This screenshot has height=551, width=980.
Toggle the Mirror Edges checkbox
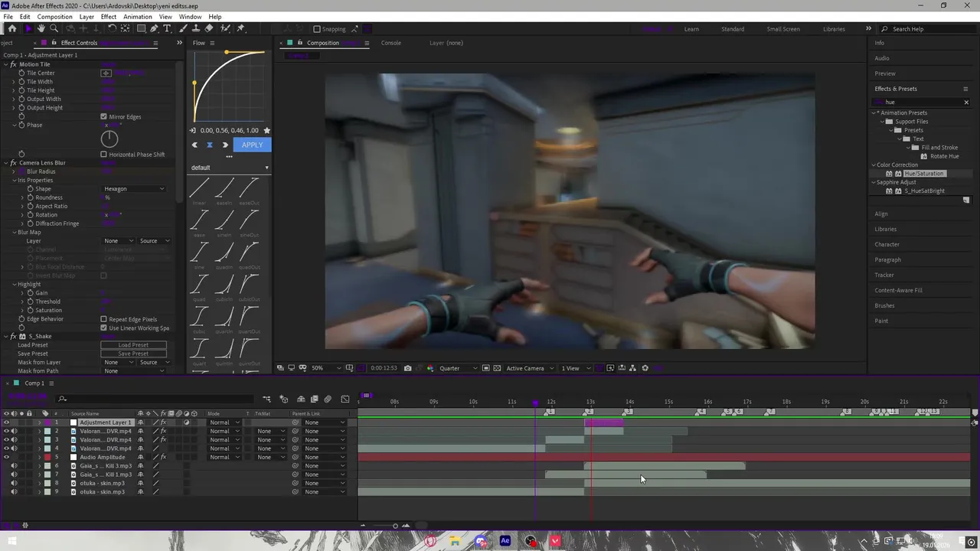click(x=103, y=116)
